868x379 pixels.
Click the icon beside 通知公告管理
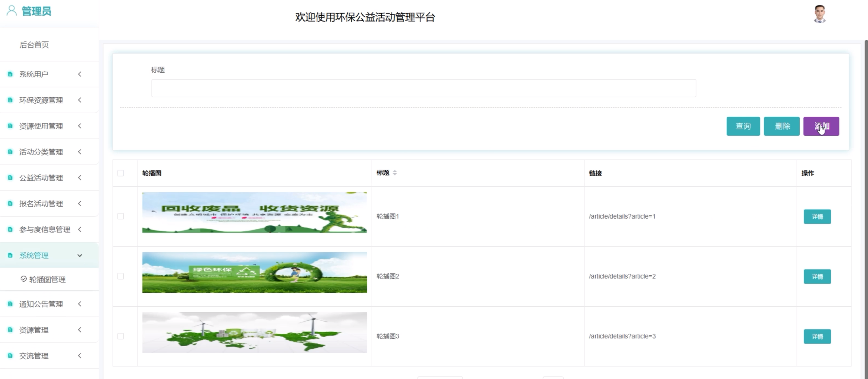point(10,304)
